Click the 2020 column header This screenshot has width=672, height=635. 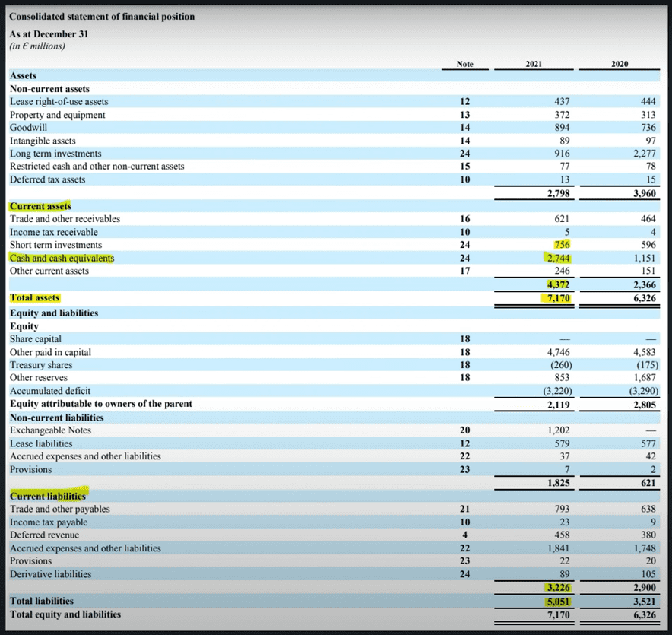coord(620,64)
